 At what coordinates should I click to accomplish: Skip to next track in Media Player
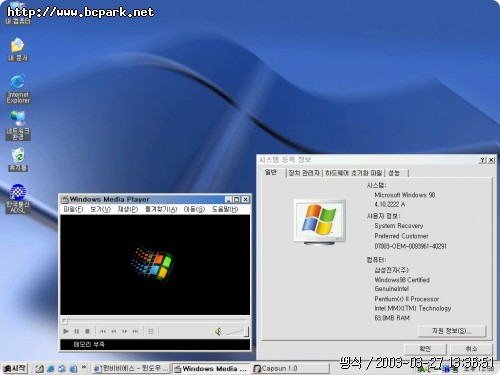coord(135,331)
